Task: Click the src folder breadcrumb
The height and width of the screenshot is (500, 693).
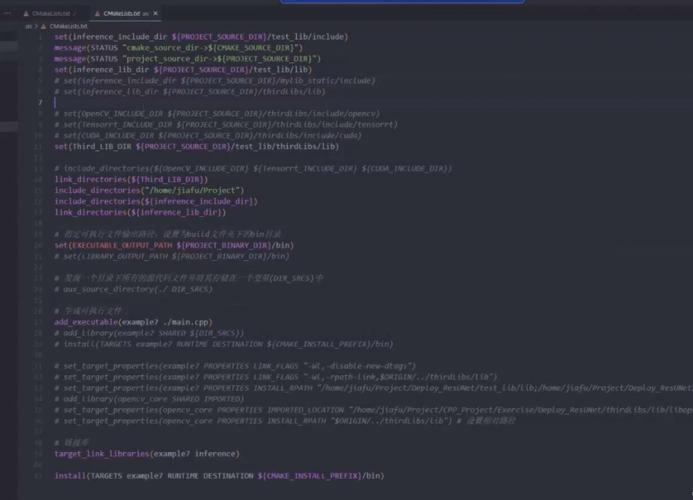Action: tap(28, 27)
